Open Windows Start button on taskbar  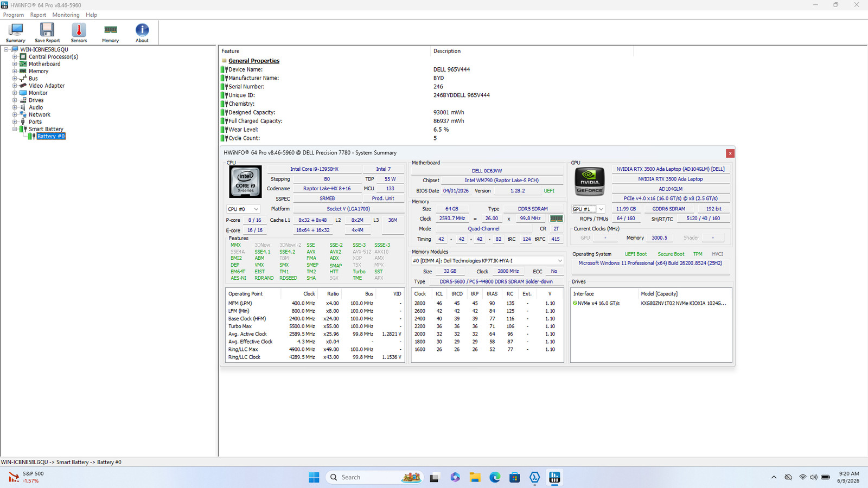coord(314,477)
